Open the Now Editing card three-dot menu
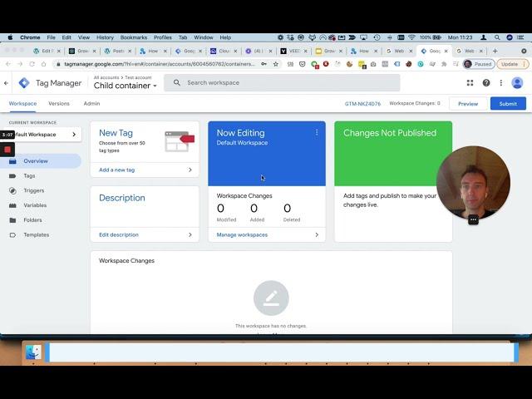532x399 pixels. tap(317, 132)
